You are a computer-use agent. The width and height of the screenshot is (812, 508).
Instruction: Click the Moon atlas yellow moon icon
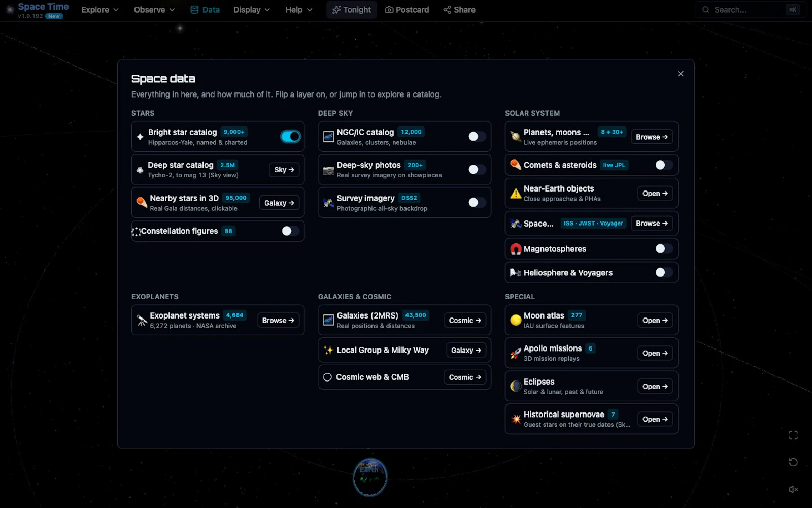coord(516,320)
